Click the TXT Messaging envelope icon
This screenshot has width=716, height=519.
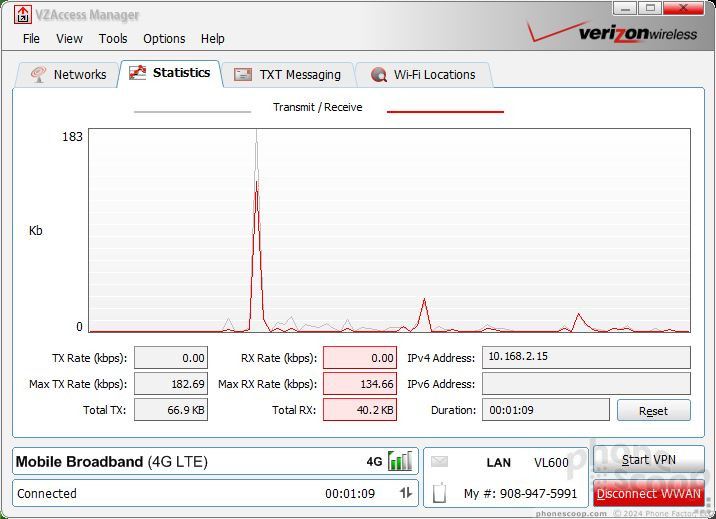[x=243, y=74]
